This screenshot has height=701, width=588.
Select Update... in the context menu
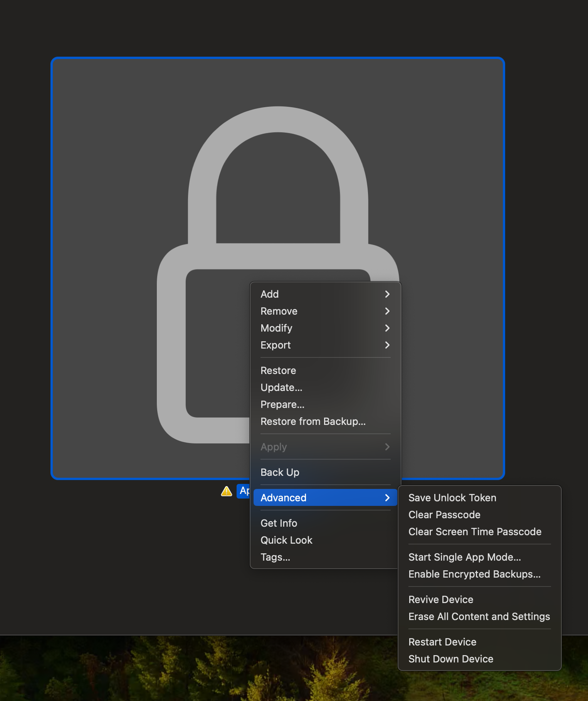[x=325, y=388]
